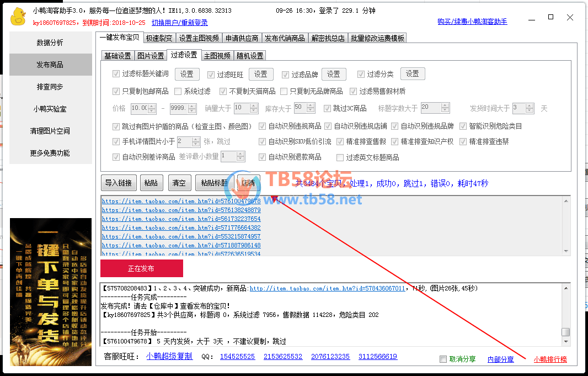Toggle 不复制天猫商品 checkbox
Screen dimensions: 588x376
(223, 91)
